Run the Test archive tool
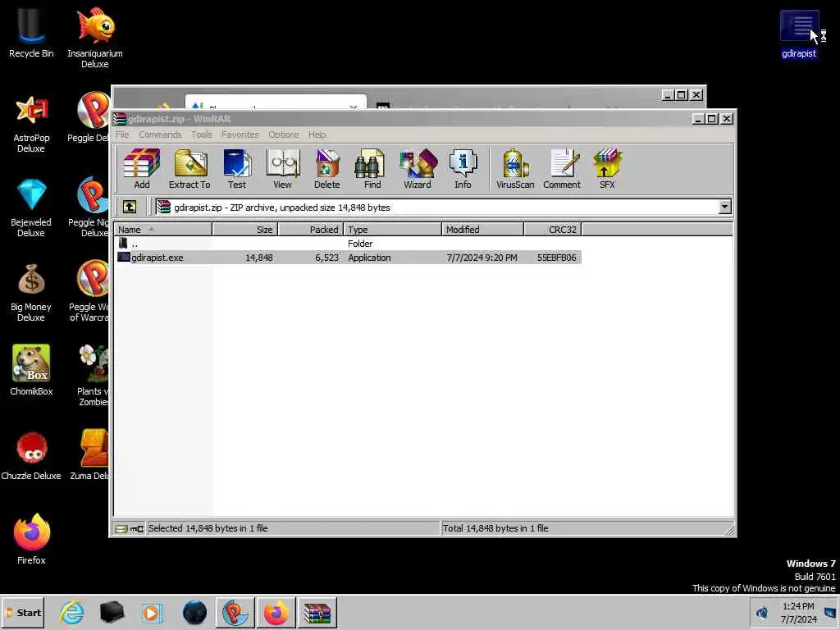 tap(237, 169)
